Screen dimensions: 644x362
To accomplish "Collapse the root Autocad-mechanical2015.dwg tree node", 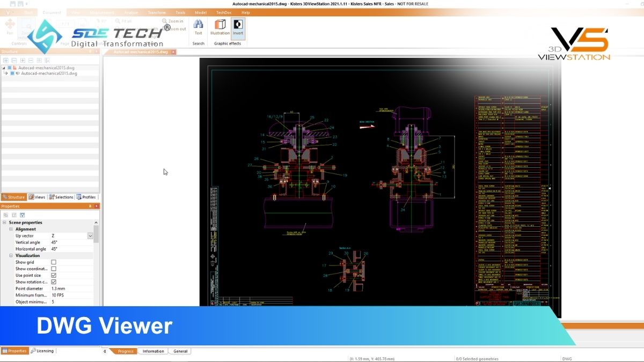I will [3, 68].
